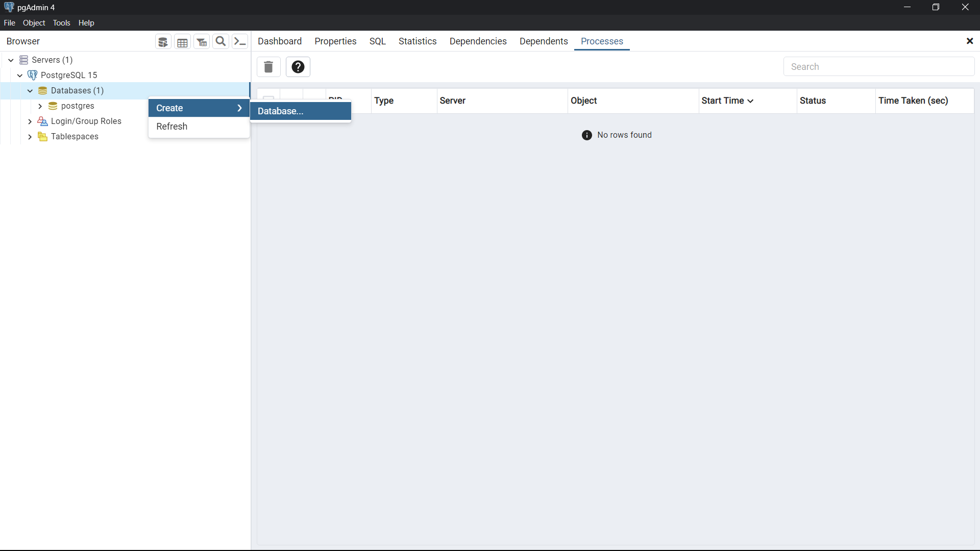Click the Status column header
This screenshot has width=980, height=551.
pos(836,101)
